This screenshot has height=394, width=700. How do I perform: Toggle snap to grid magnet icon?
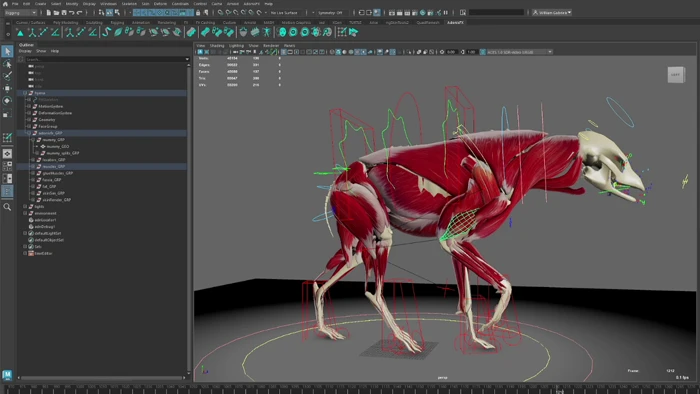click(x=220, y=12)
